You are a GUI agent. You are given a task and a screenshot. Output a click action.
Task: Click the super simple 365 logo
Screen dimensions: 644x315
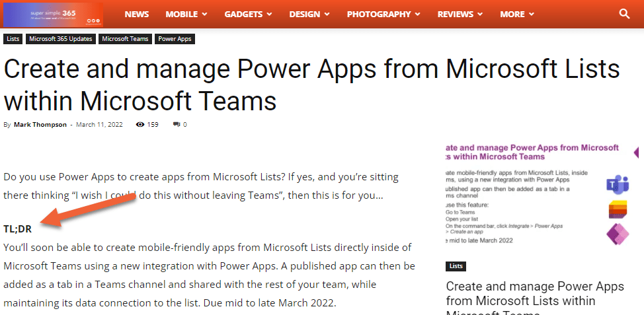53,15
